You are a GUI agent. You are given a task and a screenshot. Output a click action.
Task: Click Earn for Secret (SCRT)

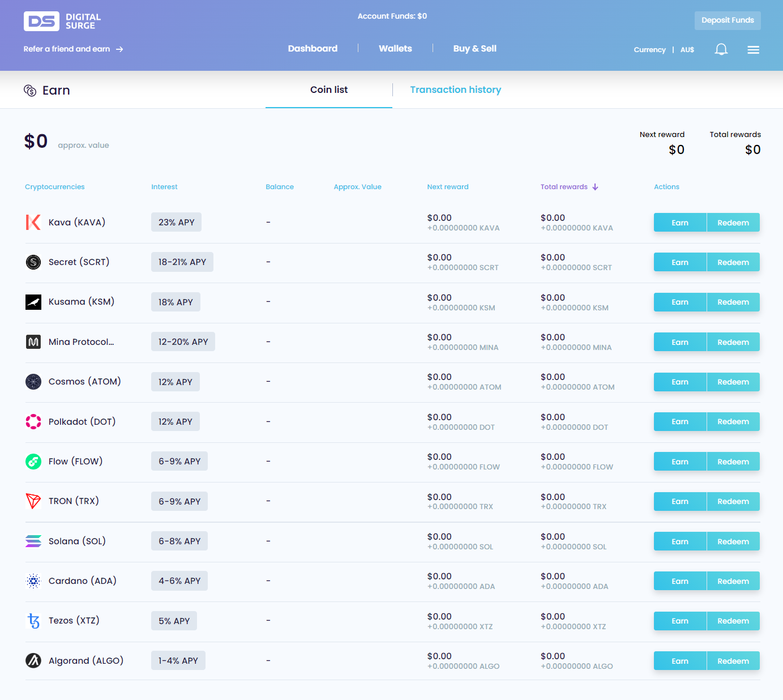coord(680,262)
